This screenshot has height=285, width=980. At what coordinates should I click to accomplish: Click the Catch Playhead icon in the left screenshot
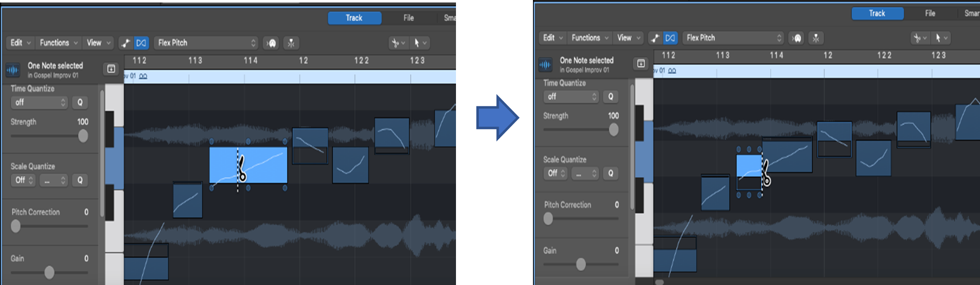coord(271,43)
